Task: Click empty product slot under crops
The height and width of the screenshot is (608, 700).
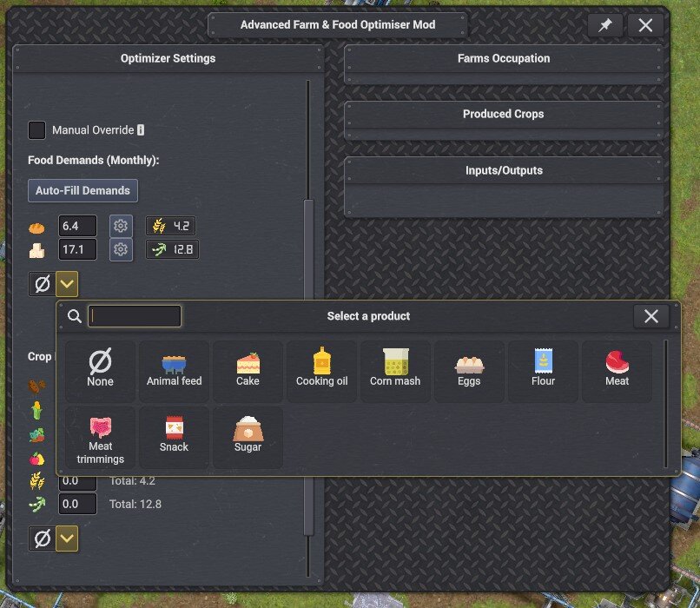Action: coord(43,538)
